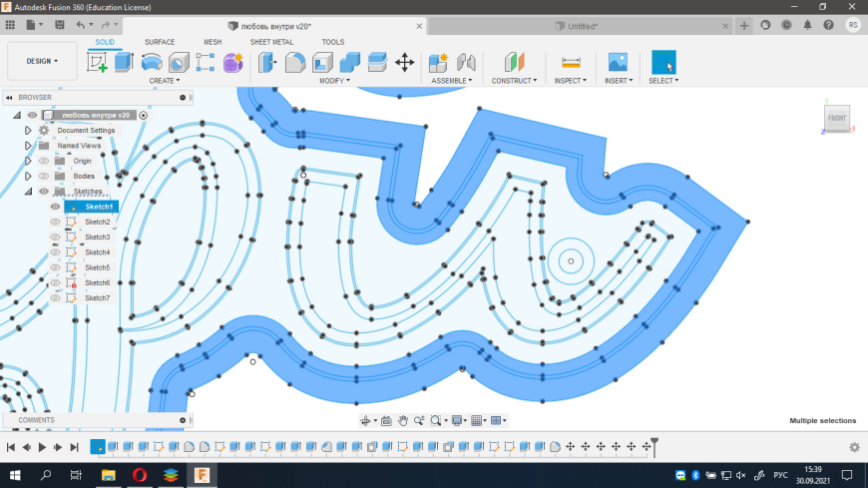Viewport: 868px width, 488px height.
Task: Select the New Component icon
Action: click(438, 63)
